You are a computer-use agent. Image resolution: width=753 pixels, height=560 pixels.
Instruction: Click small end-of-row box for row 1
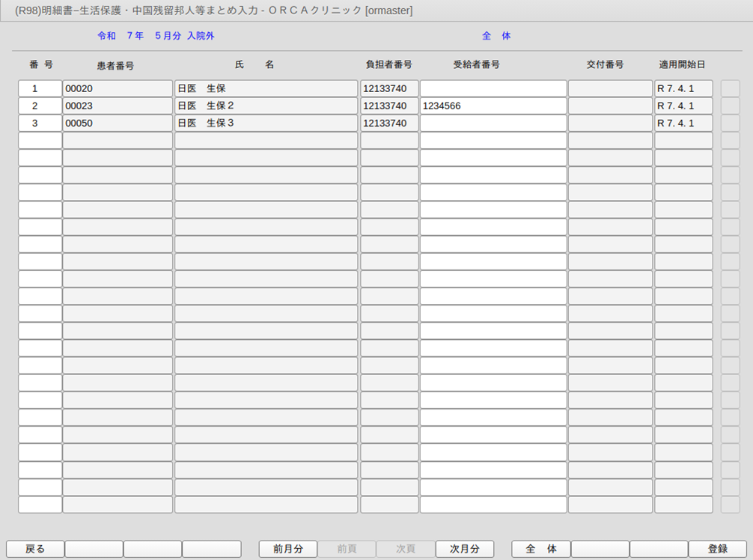click(730, 88)
